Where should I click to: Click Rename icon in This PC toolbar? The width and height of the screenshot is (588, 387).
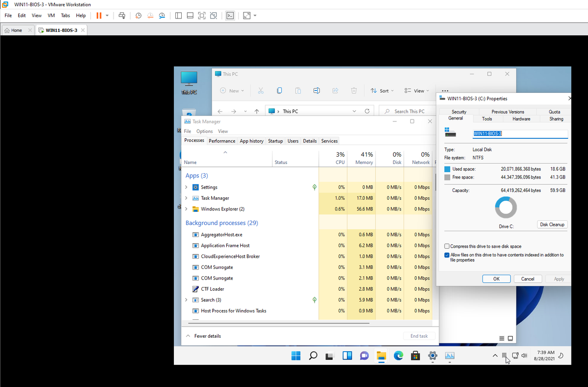(x=316, y=90)
